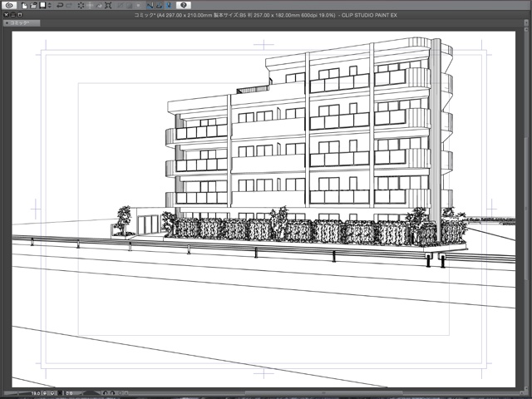The width and height of the screenshot is (532, 399).
Task: Open CLIP STUDIO support question mark icon
Action: pyautogui.click(x=184, y=5)
